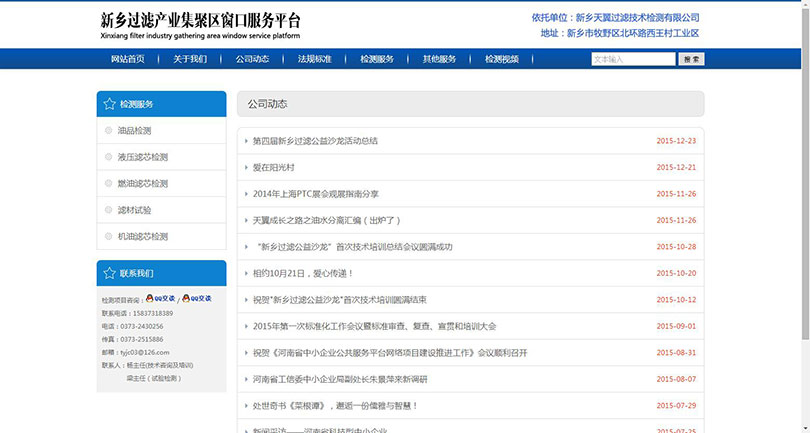Image resolution: width=810 pixels, height=433 pixels.
Task: Click the star icon beside 联系我们 header
Action: (109, 273)
